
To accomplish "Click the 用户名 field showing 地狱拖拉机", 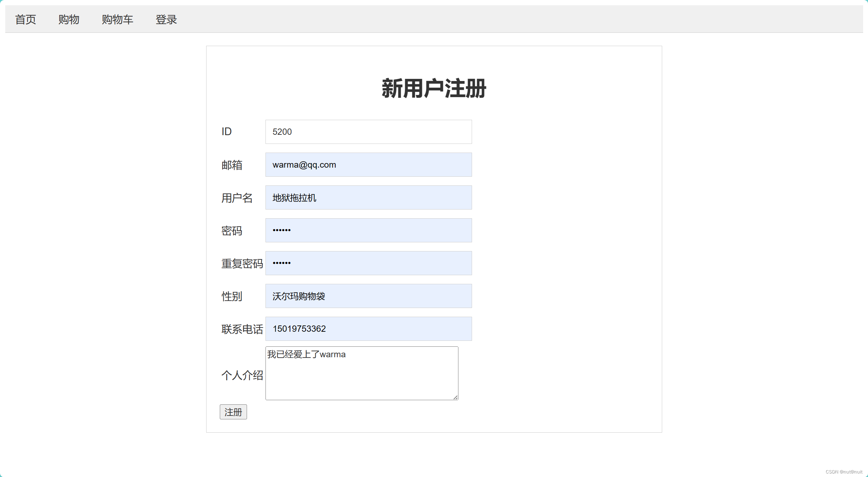I will pos(368,197).
